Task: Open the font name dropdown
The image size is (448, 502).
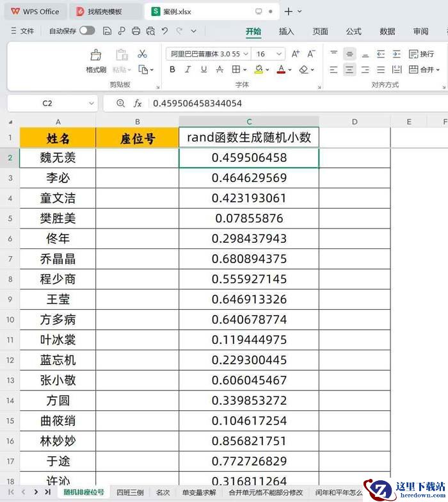Action: coord(207,54)
